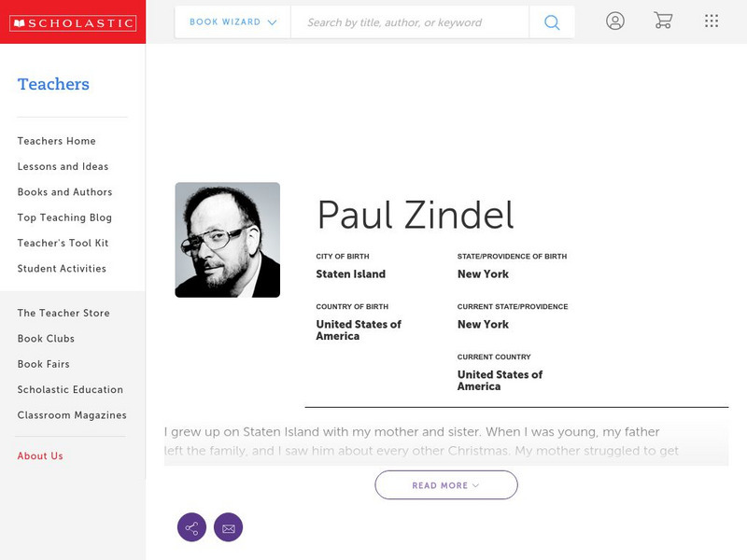Click the Teachers sidebar heading
The width and height of the screenshot is (747, 560).
[53, 84]
